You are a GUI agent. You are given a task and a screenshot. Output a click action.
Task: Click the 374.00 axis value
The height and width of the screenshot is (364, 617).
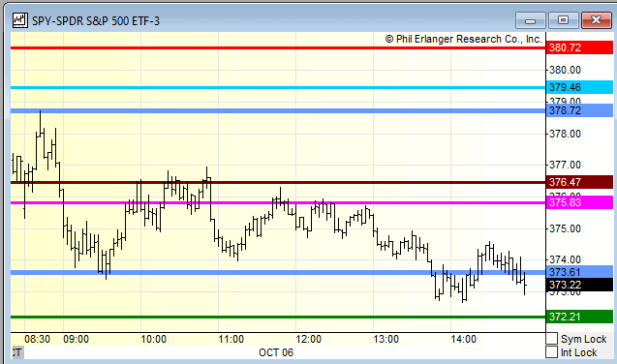565,259
